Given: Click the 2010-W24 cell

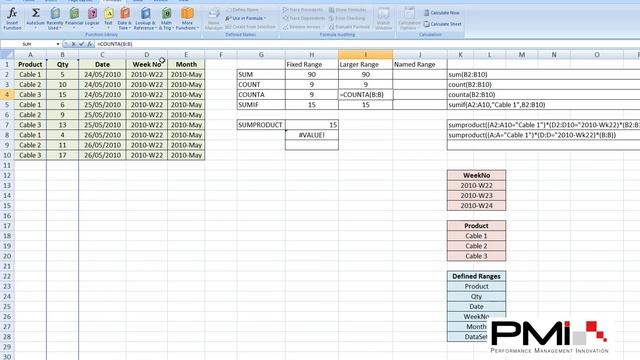Looking at the screenshot, I should pos(476,206).
